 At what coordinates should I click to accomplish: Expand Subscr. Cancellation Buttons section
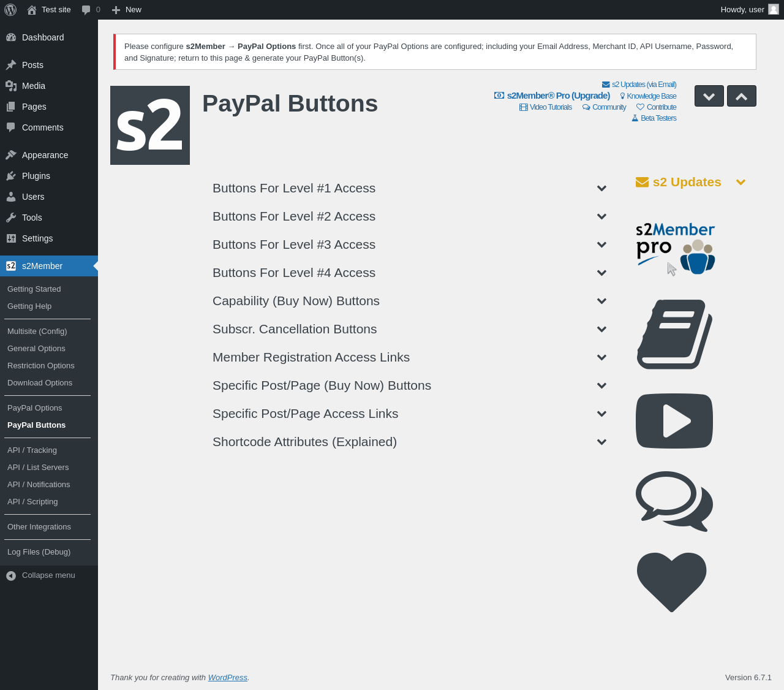pyautogui.click(x=410, y=329)
